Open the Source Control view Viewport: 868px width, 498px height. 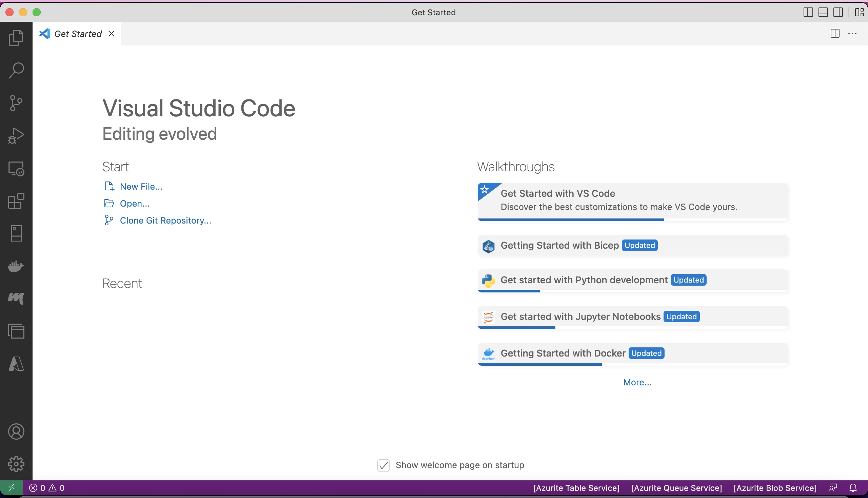tap(16, 102)
